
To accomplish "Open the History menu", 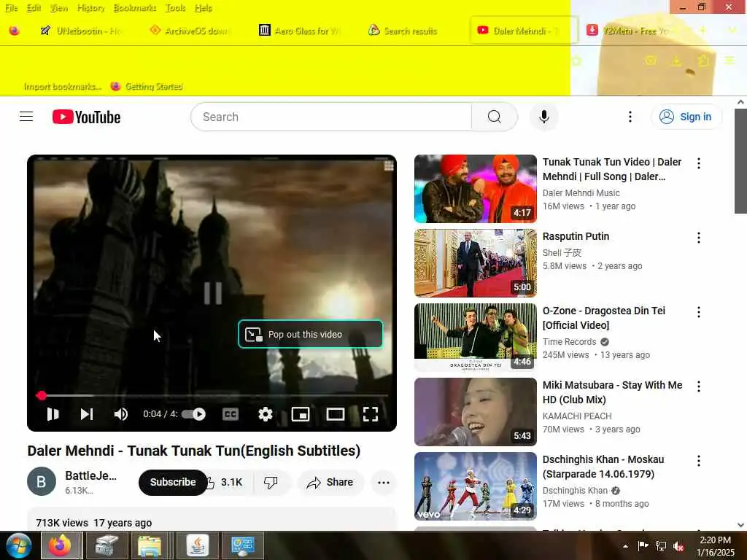I will 90,8.
